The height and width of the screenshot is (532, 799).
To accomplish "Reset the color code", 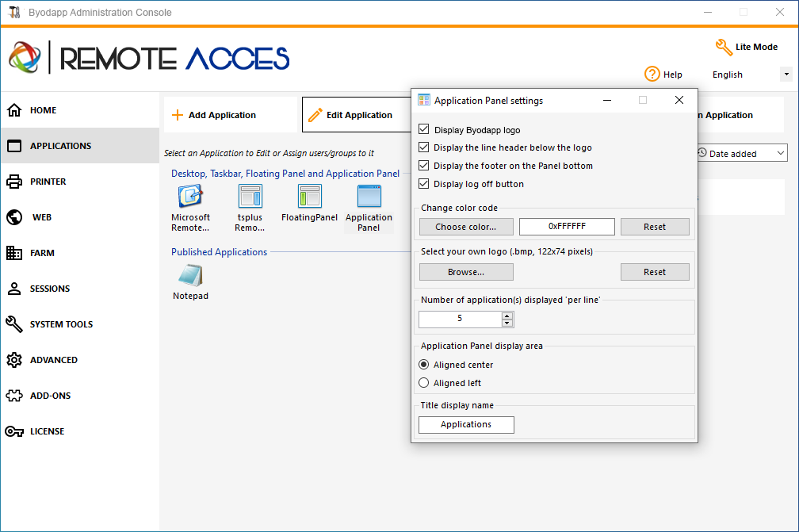I will (x=655, y=227).
